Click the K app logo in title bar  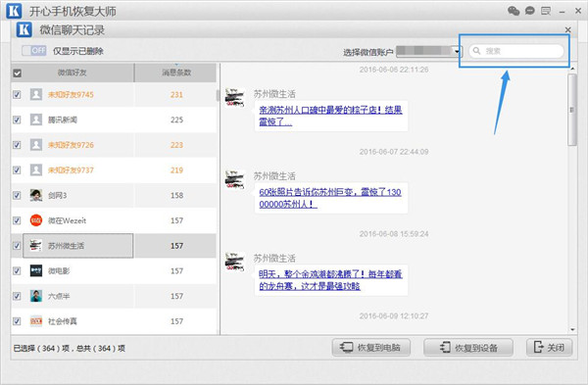coord(14,11)
